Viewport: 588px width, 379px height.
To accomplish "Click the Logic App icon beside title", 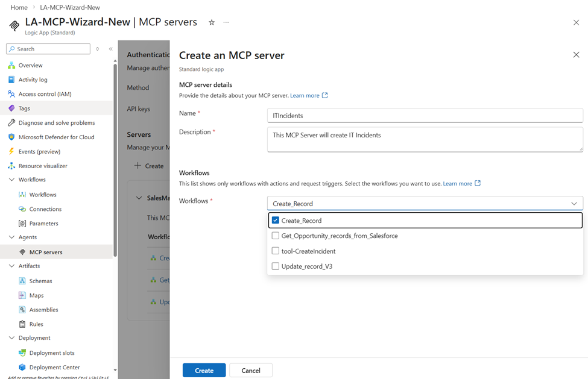I will (x=14, y=25).
